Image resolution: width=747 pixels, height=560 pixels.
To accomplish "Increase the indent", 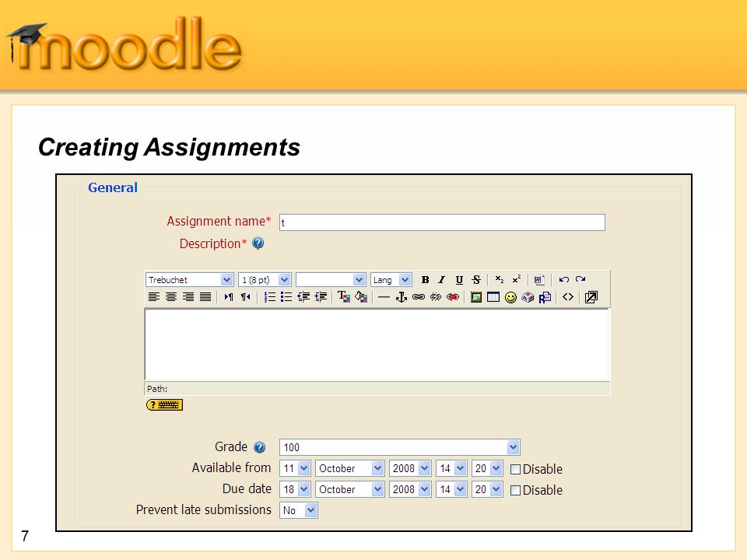I will [320, 297].
